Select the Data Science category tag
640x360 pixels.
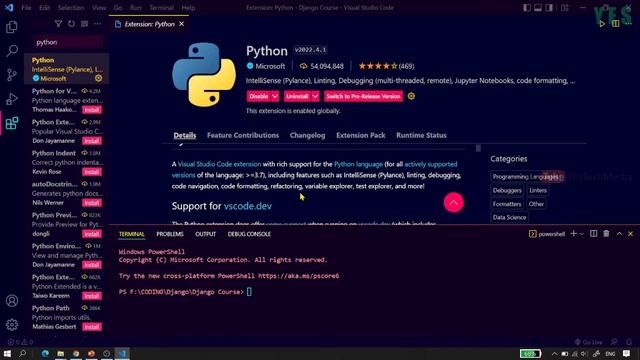click(509, 217)
